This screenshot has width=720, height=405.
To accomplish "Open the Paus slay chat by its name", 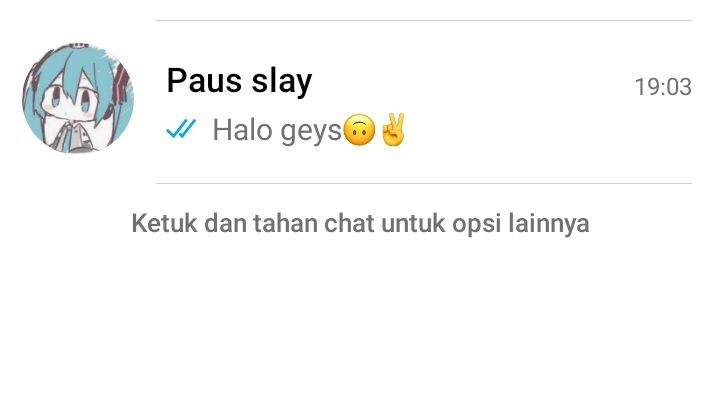I will (239, 81).
